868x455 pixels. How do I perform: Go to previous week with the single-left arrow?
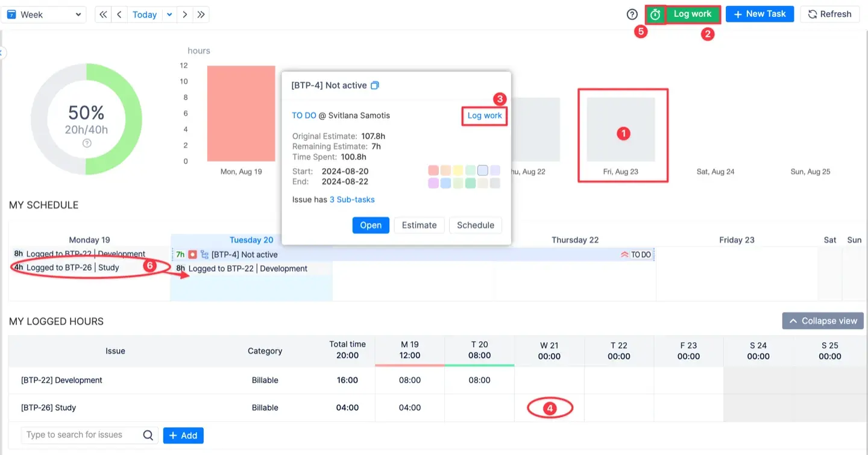(118, 14)
